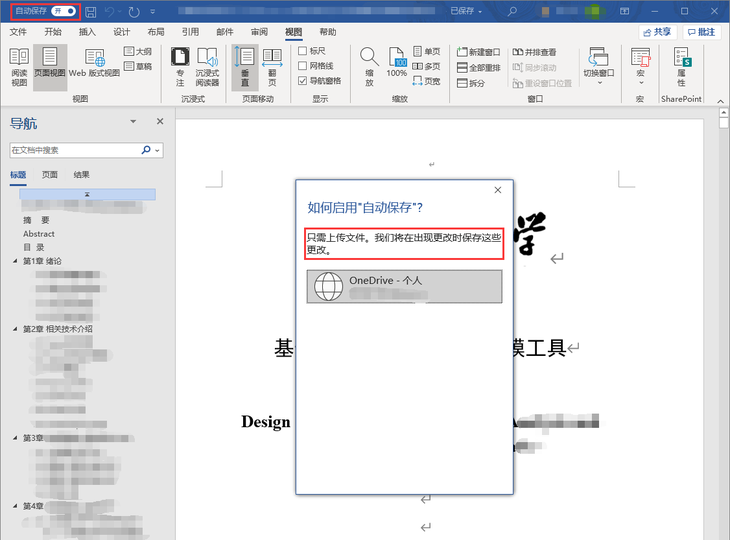This screenshot has width=730, height=540.
Task: Select 多页 multiple pages zoom
Action: 426,66
